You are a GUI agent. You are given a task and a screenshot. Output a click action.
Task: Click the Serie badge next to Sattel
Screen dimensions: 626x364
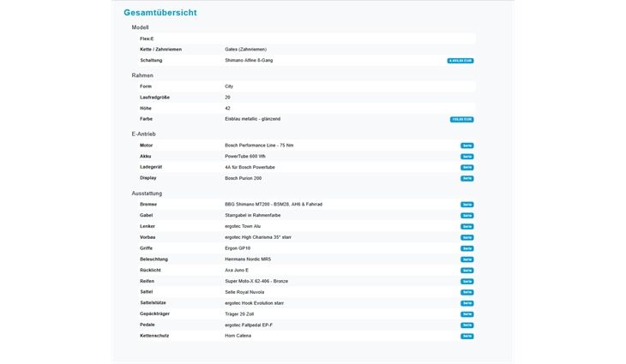466,292
